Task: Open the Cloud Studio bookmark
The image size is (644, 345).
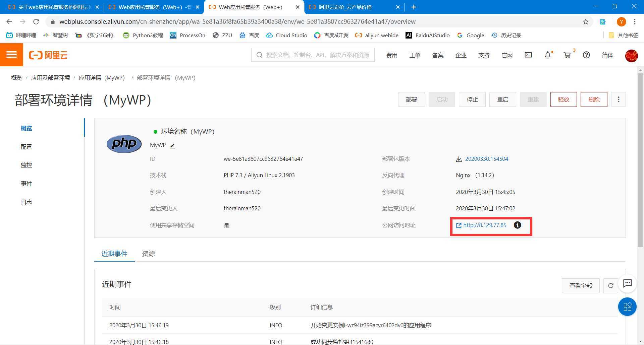Action: coord(286,35)
